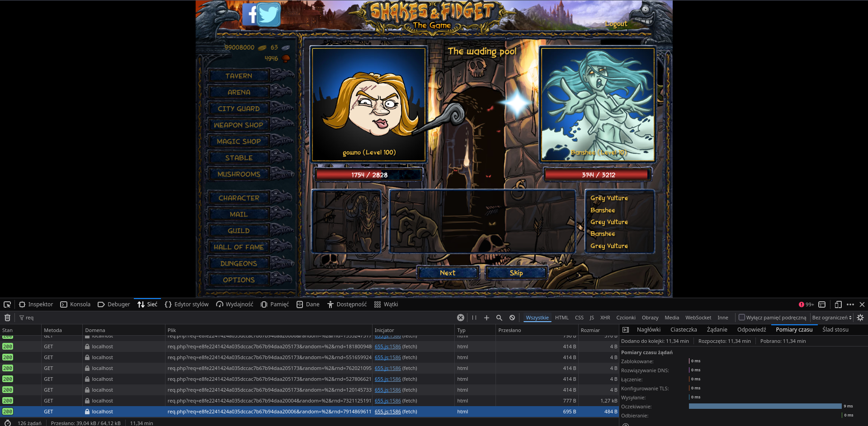Click the stopwatch performance analysis icon

pyautogui.click(x=7, y=423)
